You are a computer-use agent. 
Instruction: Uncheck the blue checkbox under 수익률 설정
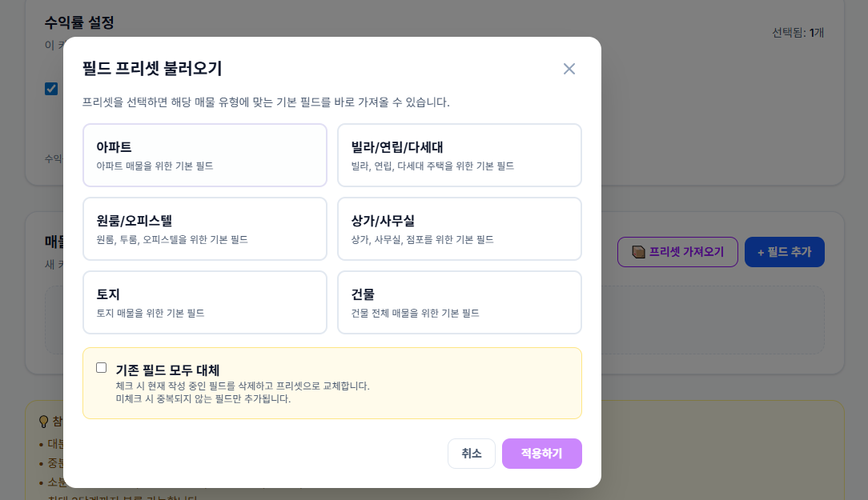tap(51, 89)
